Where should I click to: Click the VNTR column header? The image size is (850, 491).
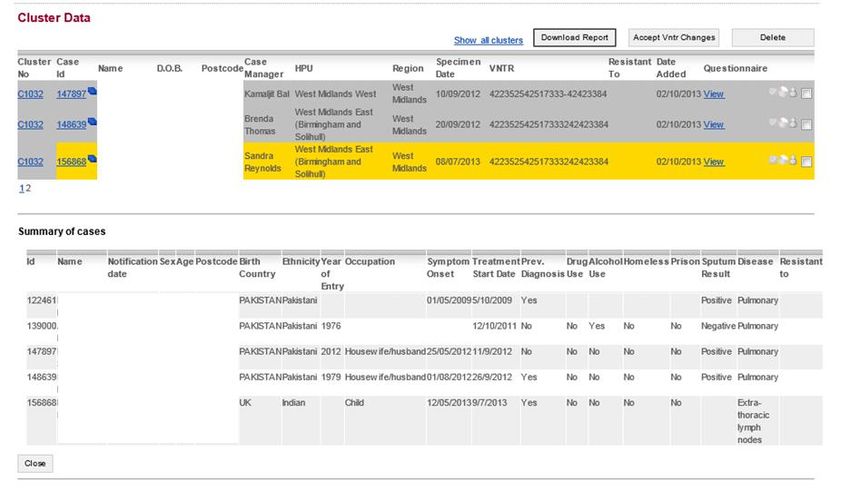coord(501,68)
